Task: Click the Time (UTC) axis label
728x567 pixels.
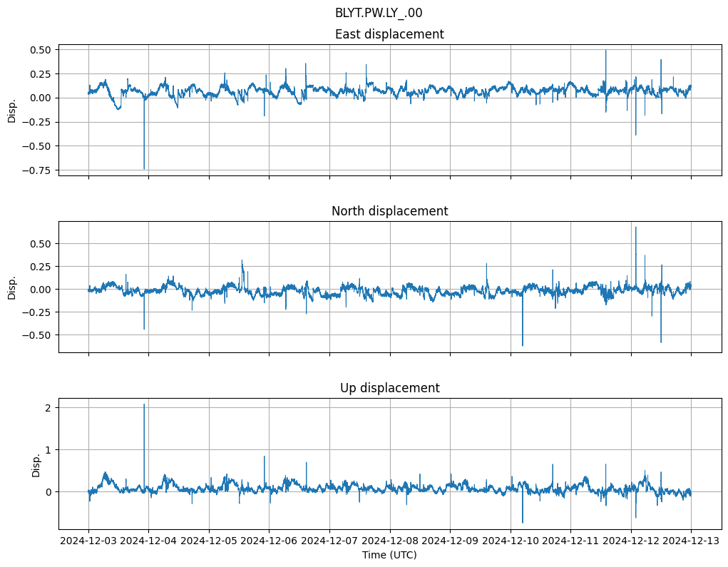Action: pyautogui.click(x=389, y=555)
